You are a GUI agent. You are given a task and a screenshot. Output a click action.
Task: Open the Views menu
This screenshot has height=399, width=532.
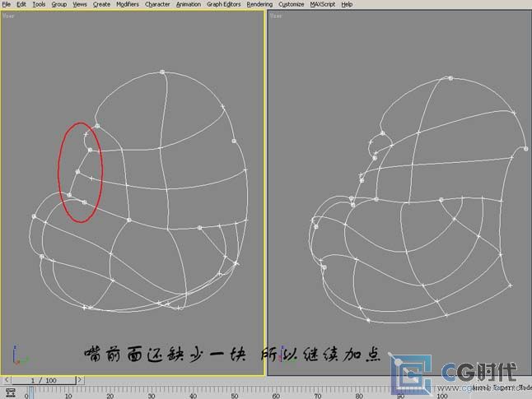pos(80,4)
